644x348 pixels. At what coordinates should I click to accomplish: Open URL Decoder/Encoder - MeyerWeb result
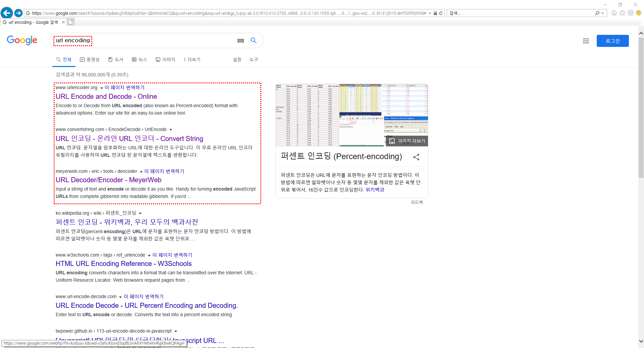[109, 180]
